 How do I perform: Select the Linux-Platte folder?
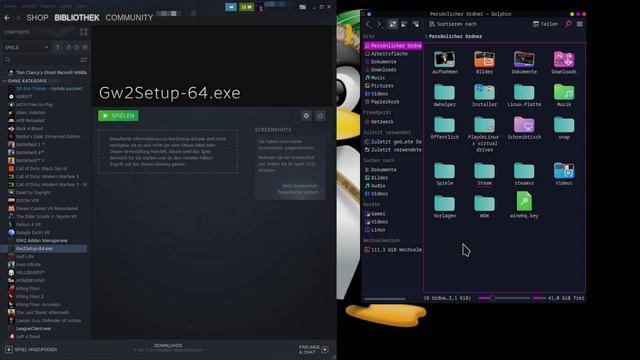(x=524, y=96)
